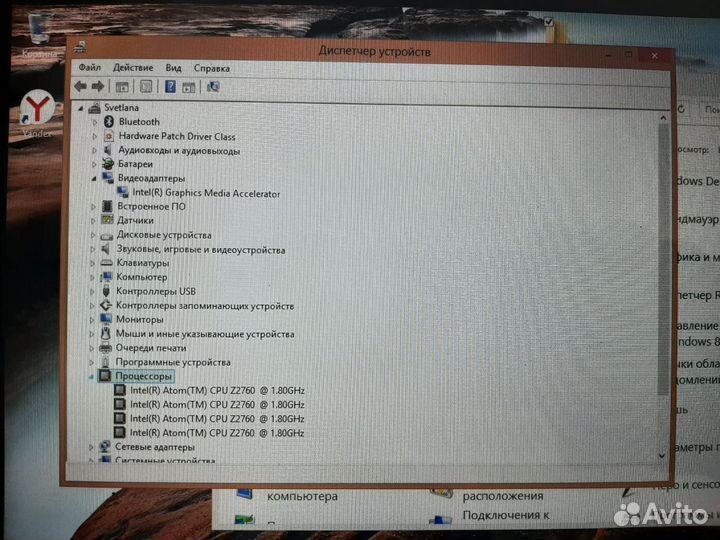Select the Bluetooth category icon
The height and width of the screenshot is (540, 720).
tap(109, 121)
